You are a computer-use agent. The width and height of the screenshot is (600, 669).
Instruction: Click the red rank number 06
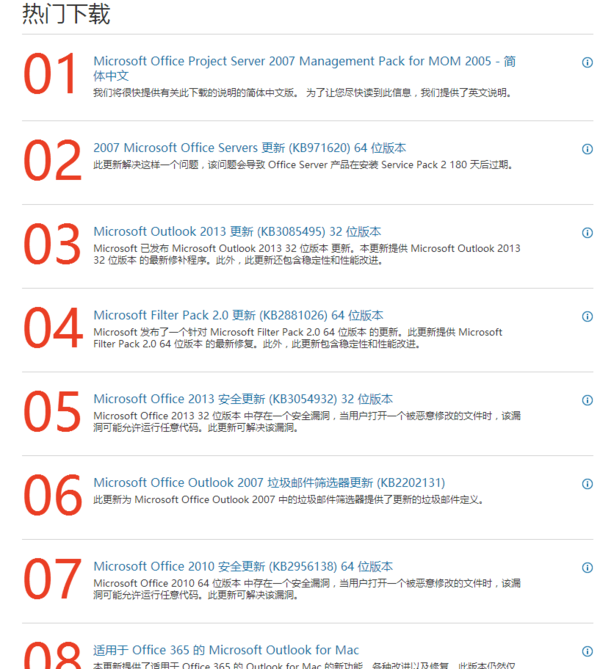pos(52,495)
